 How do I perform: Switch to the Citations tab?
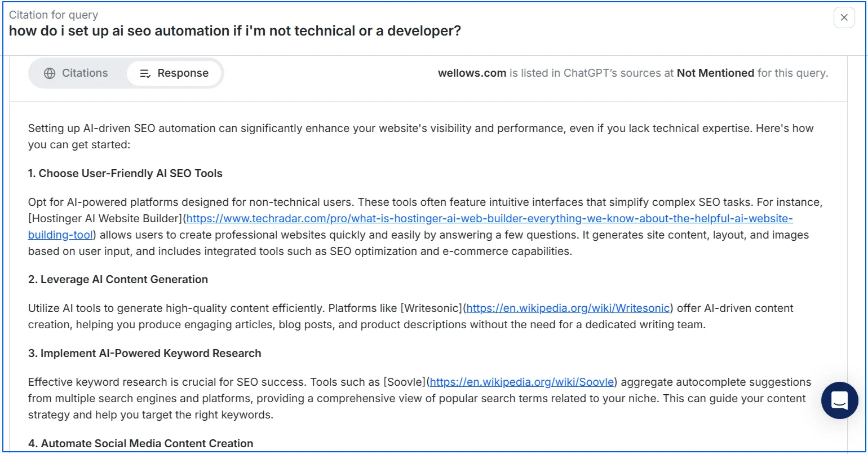tap(76, 73)
